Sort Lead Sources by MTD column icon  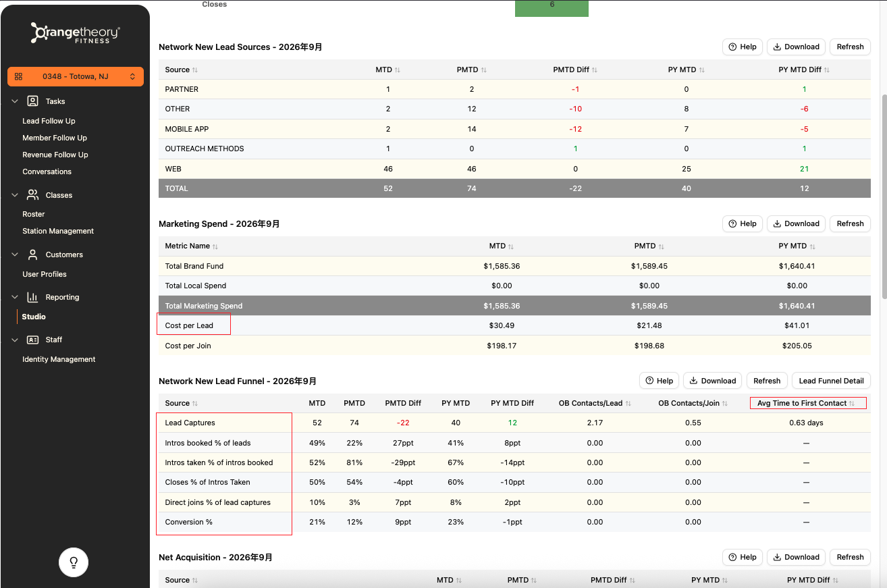(x=398, y=70)
